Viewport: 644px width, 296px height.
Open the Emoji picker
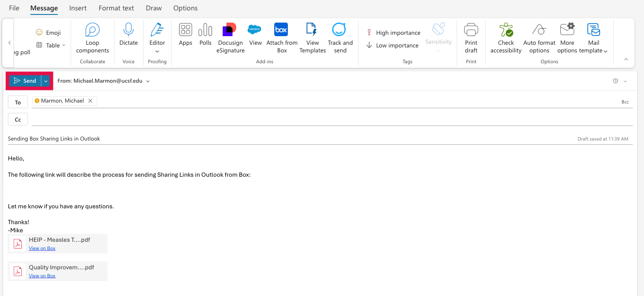click(48, 33)
